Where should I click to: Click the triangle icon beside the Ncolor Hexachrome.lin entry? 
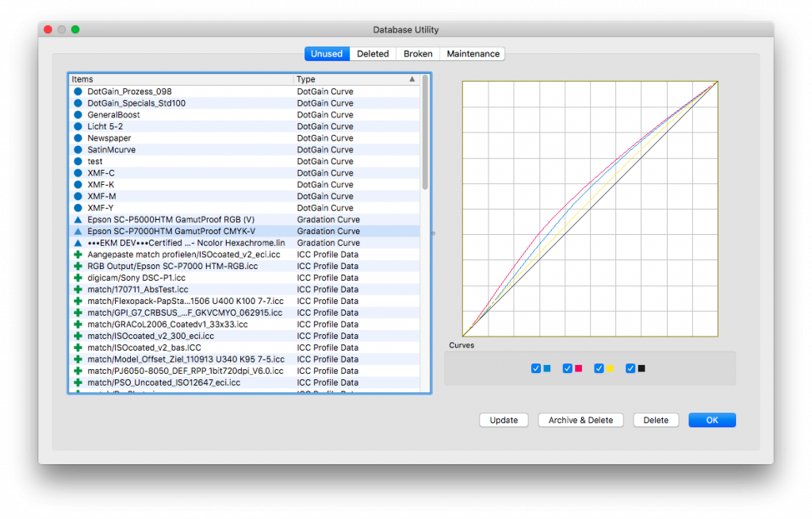coord(76,243)
